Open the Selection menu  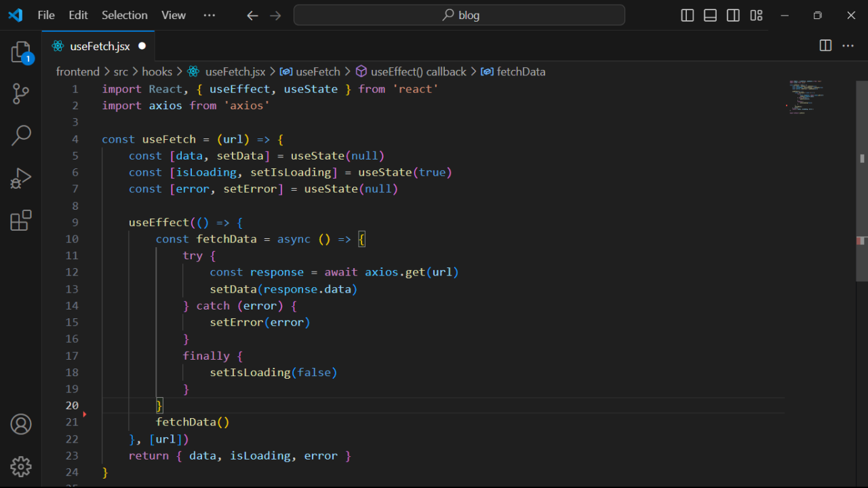[124, 16]
